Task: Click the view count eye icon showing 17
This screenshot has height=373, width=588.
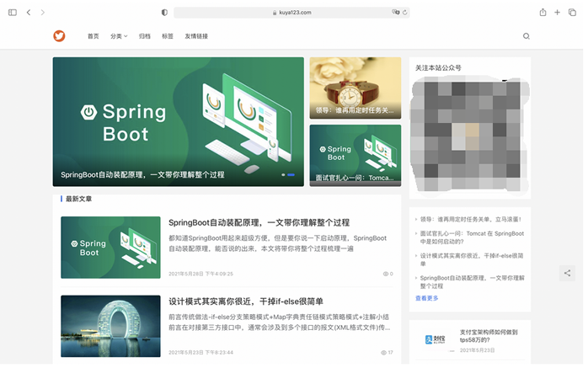Action: click(383, 353)
